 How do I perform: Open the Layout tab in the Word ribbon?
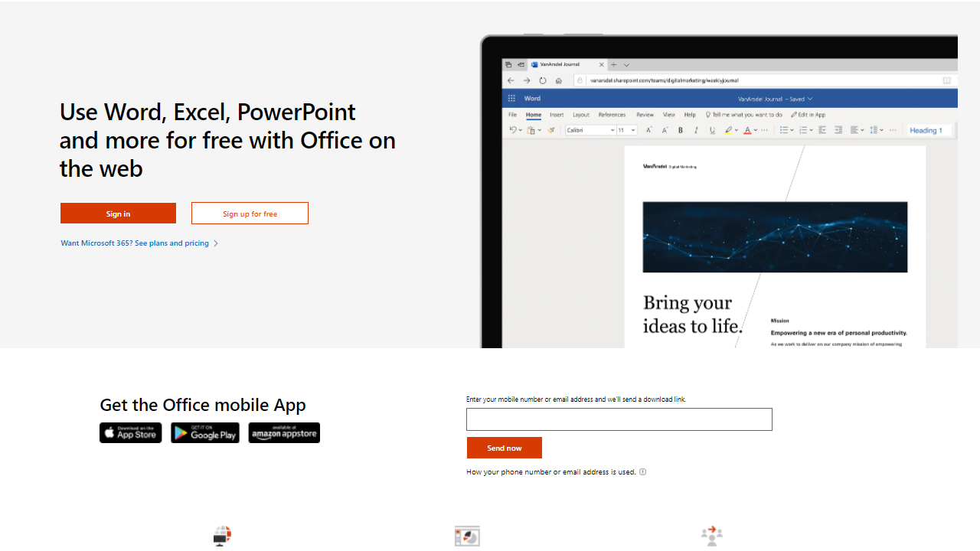581,115
